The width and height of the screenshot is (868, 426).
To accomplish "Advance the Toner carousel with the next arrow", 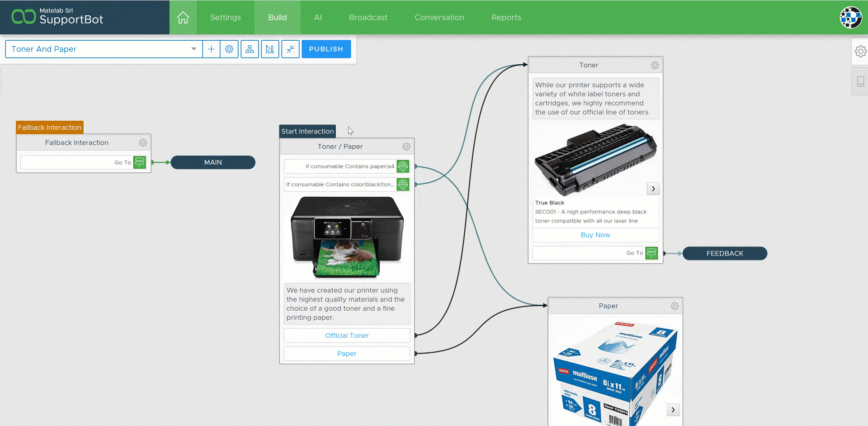I will (653, 189).
